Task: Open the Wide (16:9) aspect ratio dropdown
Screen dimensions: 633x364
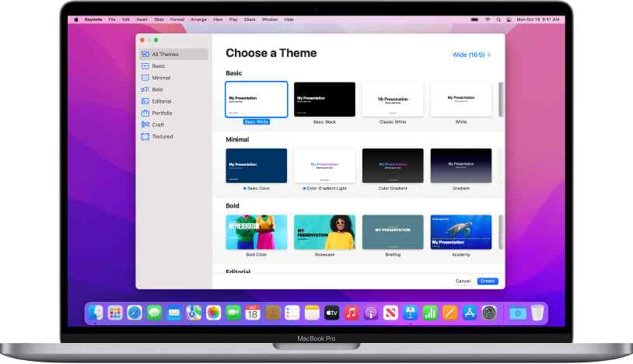Action: point(471,54)
